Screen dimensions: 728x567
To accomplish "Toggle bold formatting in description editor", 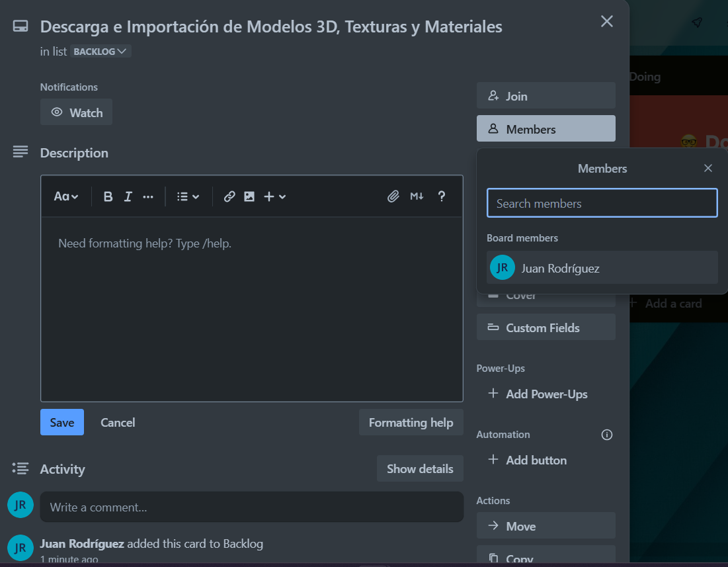I will tap(108, 196).
